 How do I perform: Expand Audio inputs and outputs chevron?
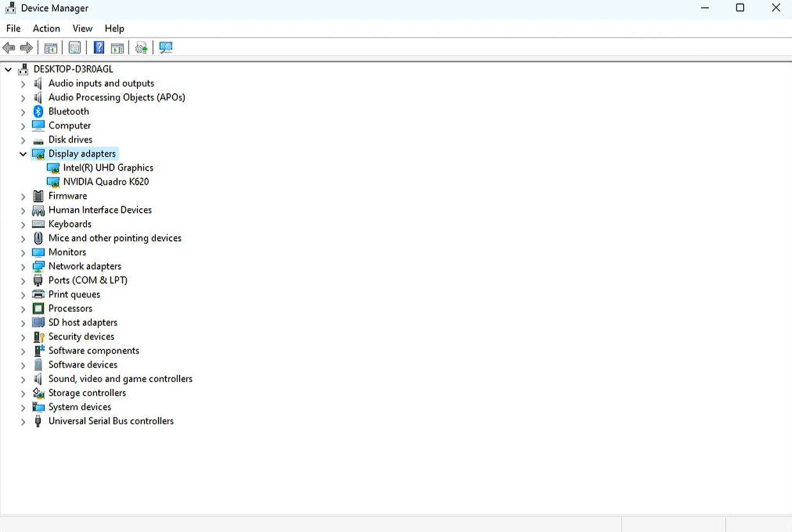(23, 84)
